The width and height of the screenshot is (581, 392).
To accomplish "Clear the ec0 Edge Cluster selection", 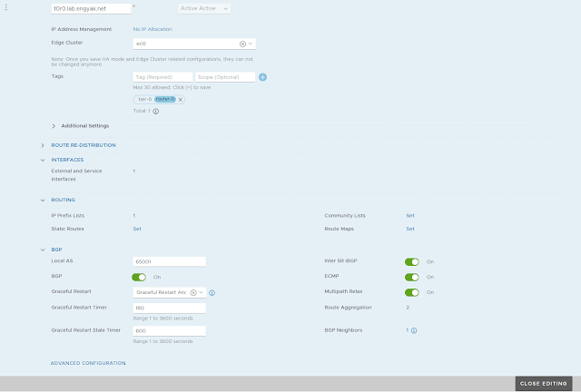I will coord(242,44).
